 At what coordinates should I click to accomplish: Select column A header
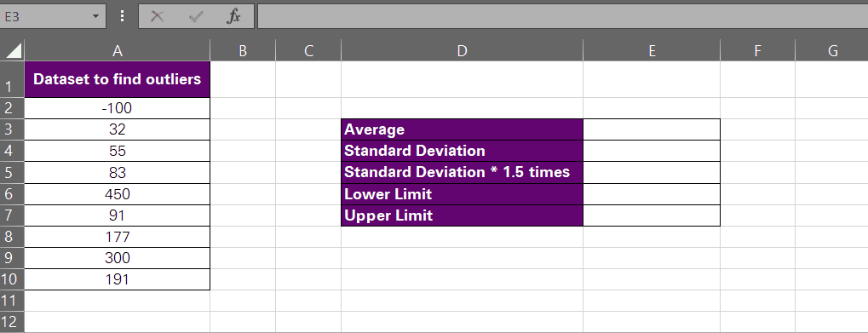[x=118, y=51]
